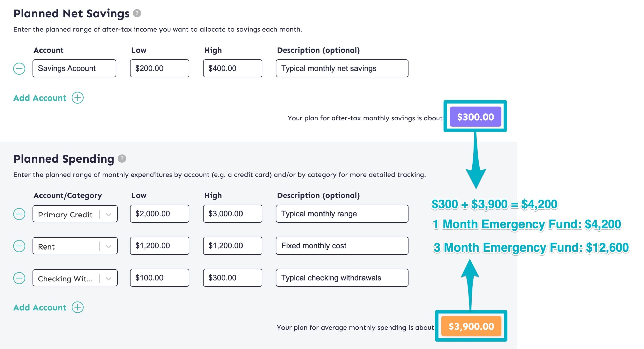
Task: Click Add Account link in spending section
Action: (x=40, y=307)
